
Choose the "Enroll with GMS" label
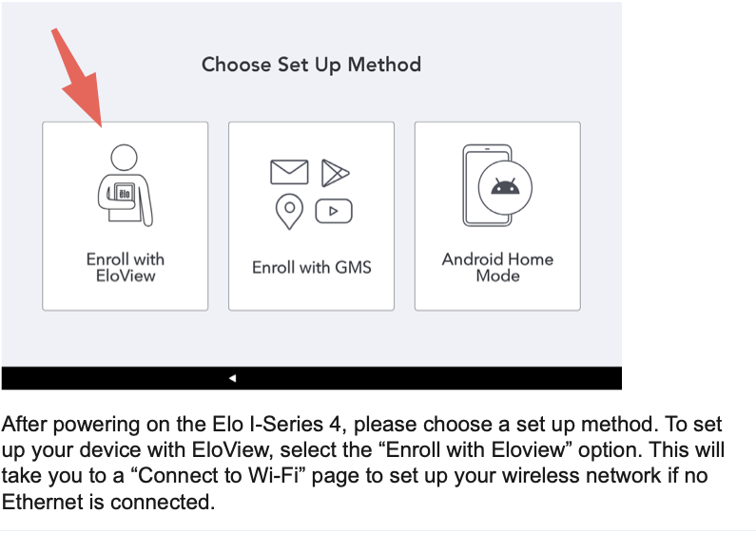pyautogui.click(x=311, y=267)
